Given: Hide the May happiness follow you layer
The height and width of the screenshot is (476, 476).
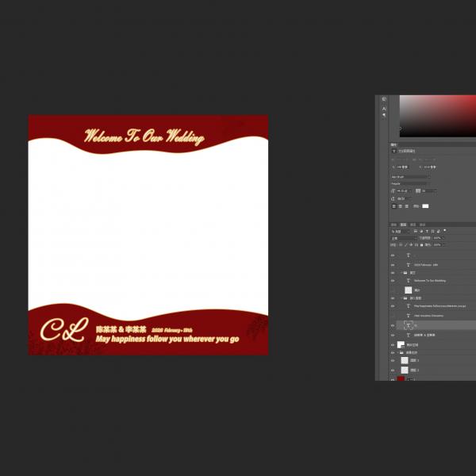Looking at the screenshot, I should coord(393,305).
